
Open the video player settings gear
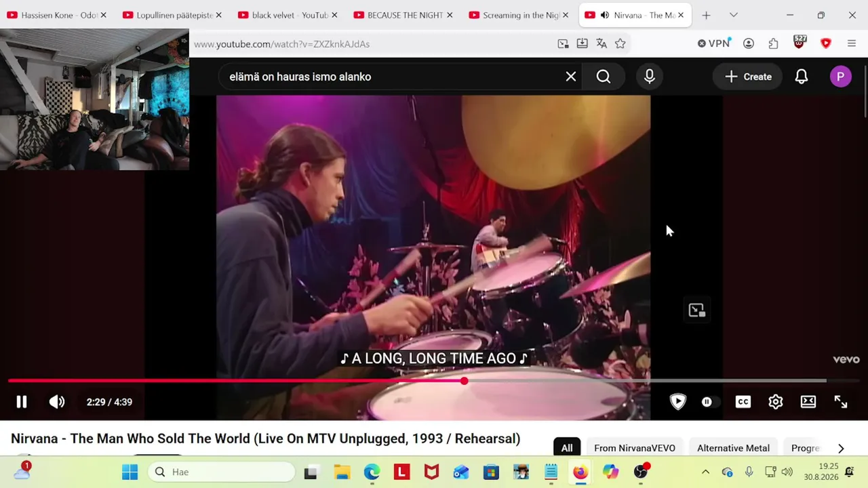point(776,402)
